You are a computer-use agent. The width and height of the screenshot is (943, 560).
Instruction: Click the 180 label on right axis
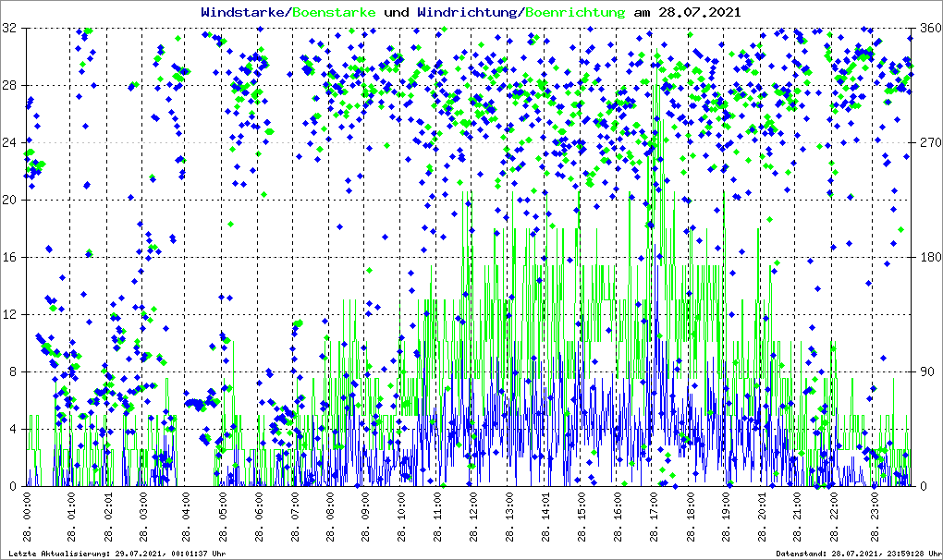(x=927, y=257)
